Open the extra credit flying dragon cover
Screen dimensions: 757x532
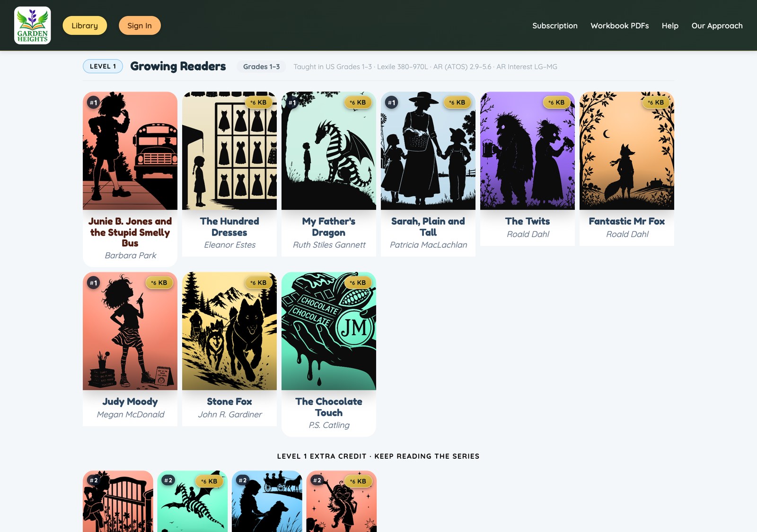pos(193,501)
